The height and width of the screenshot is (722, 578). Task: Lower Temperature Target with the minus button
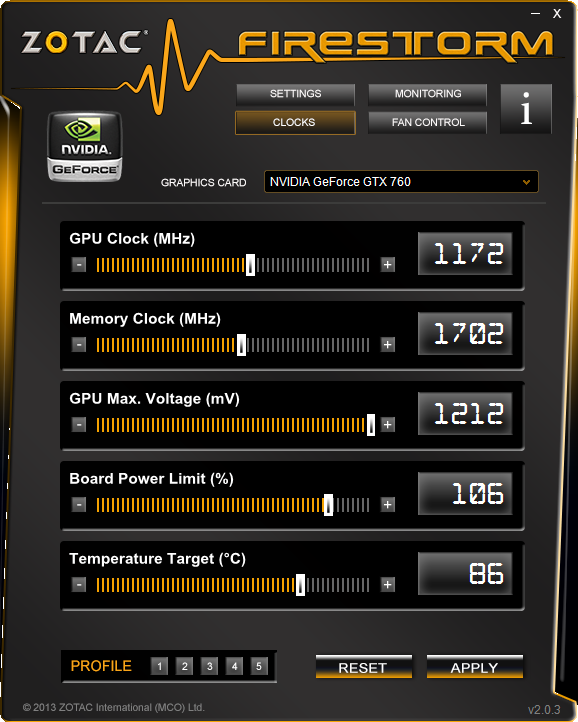point(79,585)
